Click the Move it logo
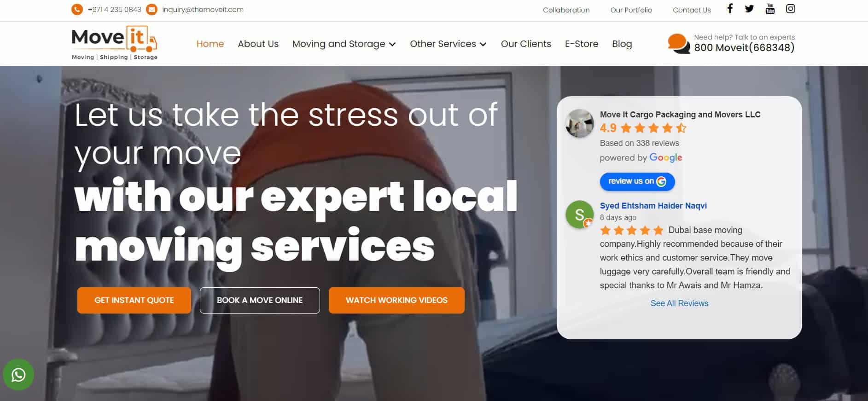 115,43
